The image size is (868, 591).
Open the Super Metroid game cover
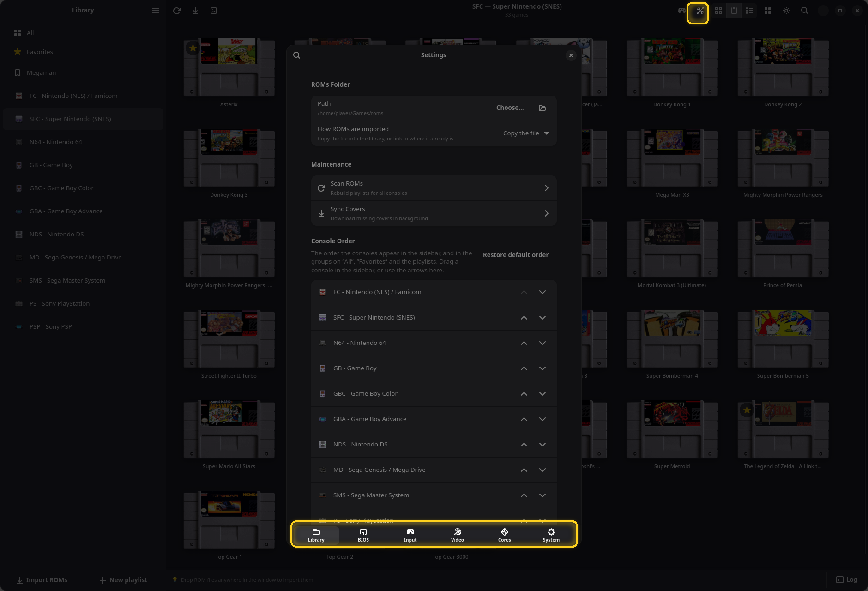pyautogui.click(x=672, y=429)
